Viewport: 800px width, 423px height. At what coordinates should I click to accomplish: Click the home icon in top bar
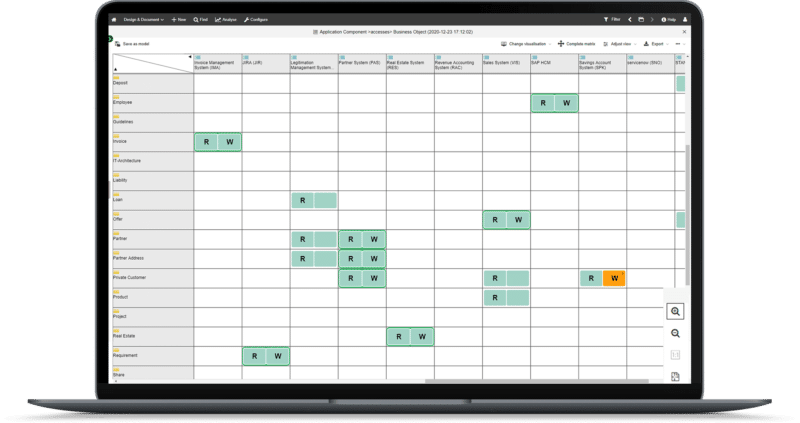pos(114,19)
